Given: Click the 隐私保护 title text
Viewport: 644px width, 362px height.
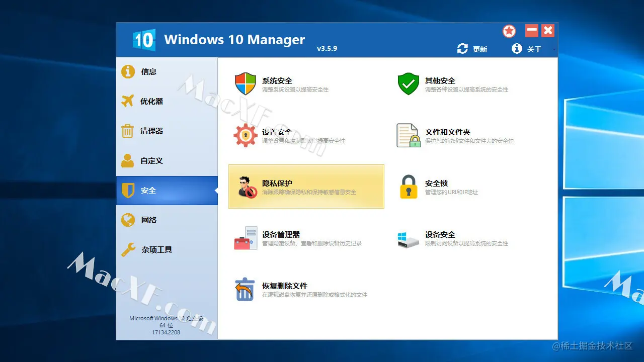Looking at the screenshot, I should coord(277,183).
